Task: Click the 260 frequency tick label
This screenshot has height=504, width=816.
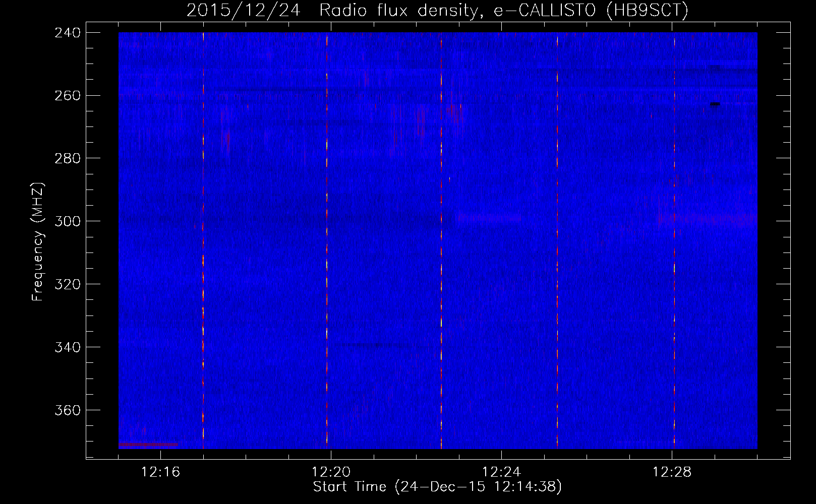Action: tap(67, 95)
